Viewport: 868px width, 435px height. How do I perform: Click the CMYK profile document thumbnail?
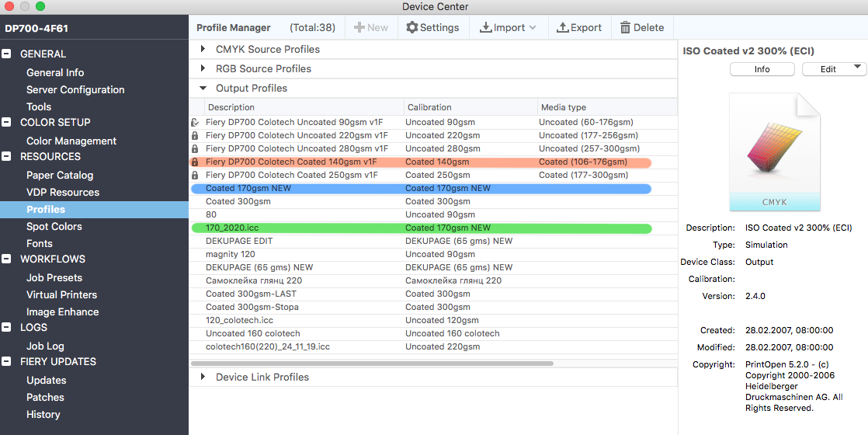774,152
